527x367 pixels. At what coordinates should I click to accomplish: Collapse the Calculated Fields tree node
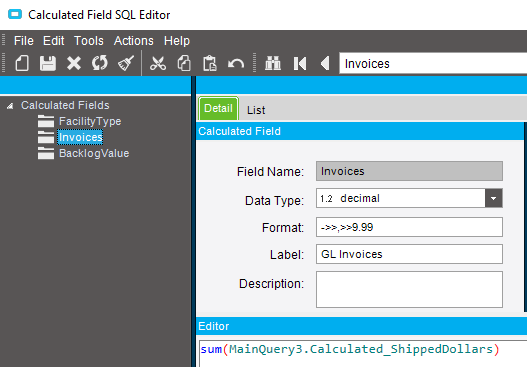(x=10, y=106)
